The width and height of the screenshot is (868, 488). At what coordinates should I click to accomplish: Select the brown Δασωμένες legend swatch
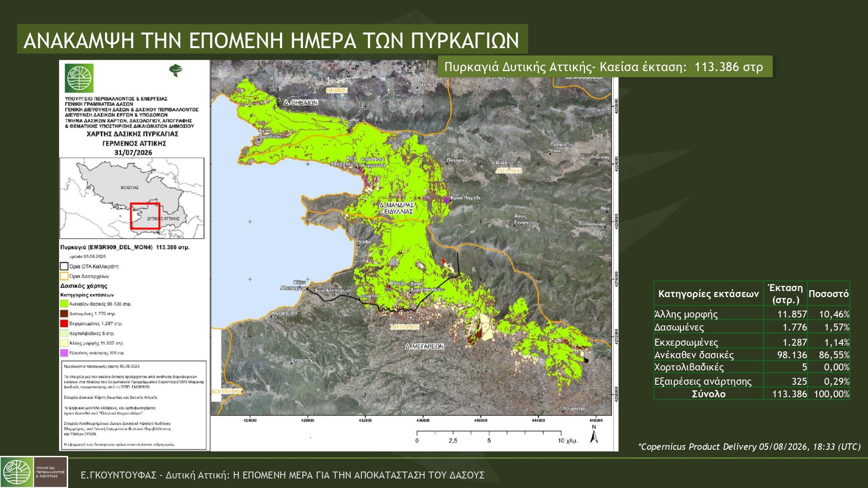[64, 314]
